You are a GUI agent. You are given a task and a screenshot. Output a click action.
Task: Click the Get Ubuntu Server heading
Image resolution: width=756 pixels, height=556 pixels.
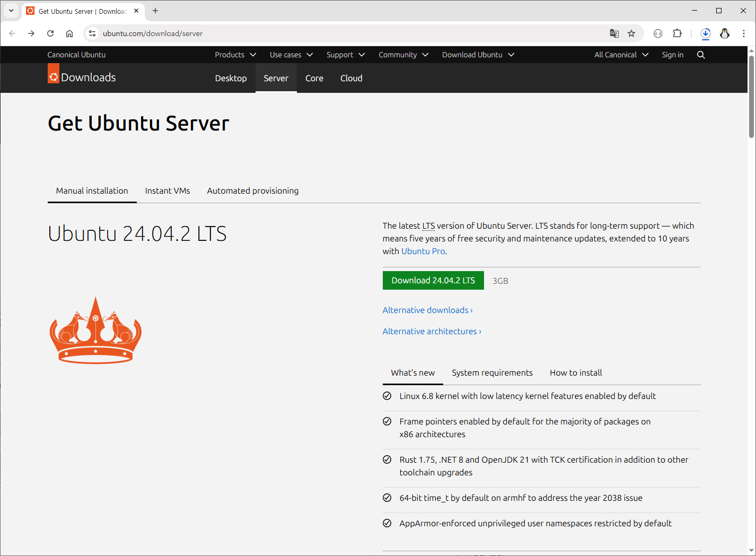(138, 123)
